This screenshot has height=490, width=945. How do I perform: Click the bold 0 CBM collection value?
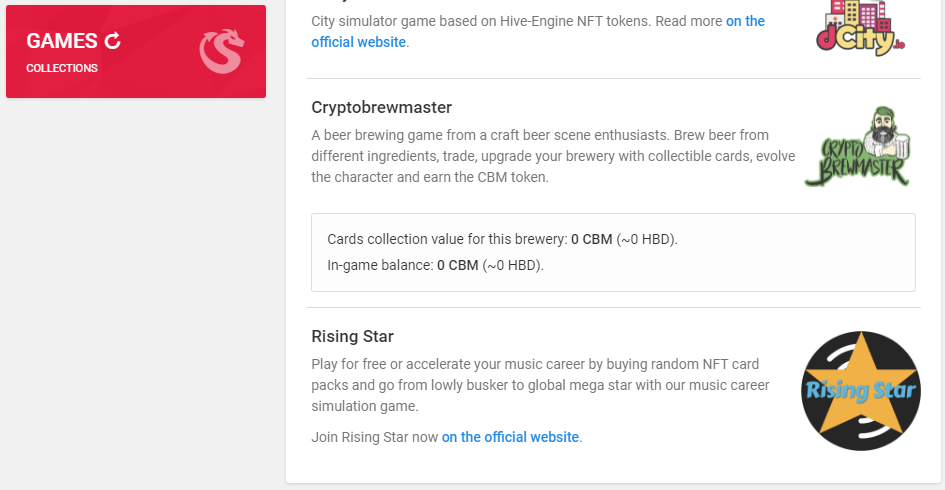click(592, 239)
